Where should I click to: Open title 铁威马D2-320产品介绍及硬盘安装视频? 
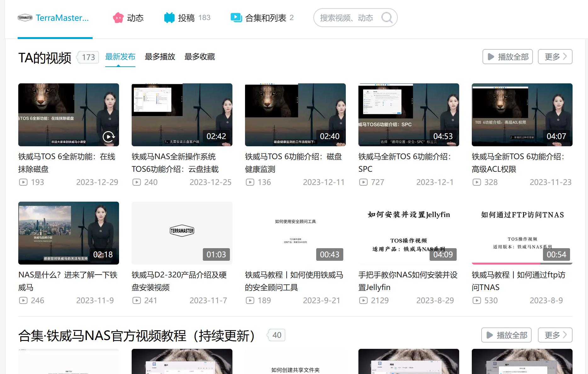[179, 281]
